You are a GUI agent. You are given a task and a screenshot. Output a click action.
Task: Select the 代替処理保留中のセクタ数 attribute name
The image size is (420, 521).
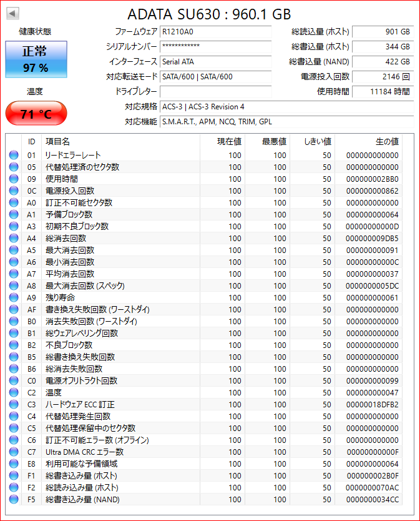pos(90,428)
